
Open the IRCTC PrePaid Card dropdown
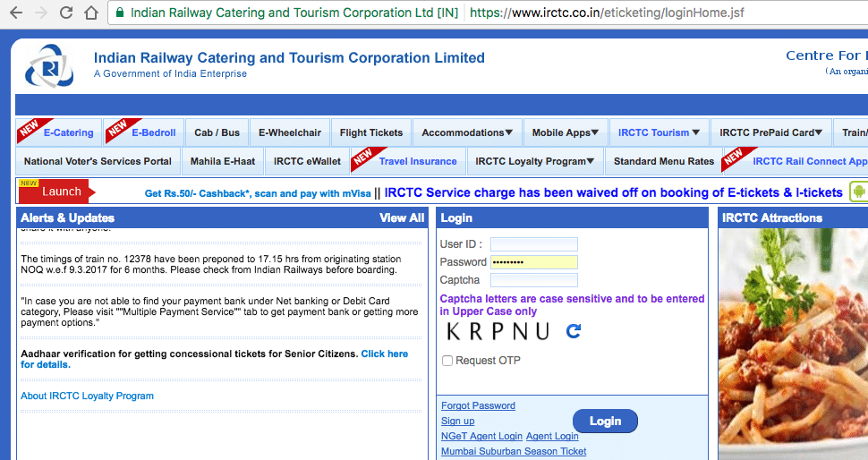pos(770,132)
